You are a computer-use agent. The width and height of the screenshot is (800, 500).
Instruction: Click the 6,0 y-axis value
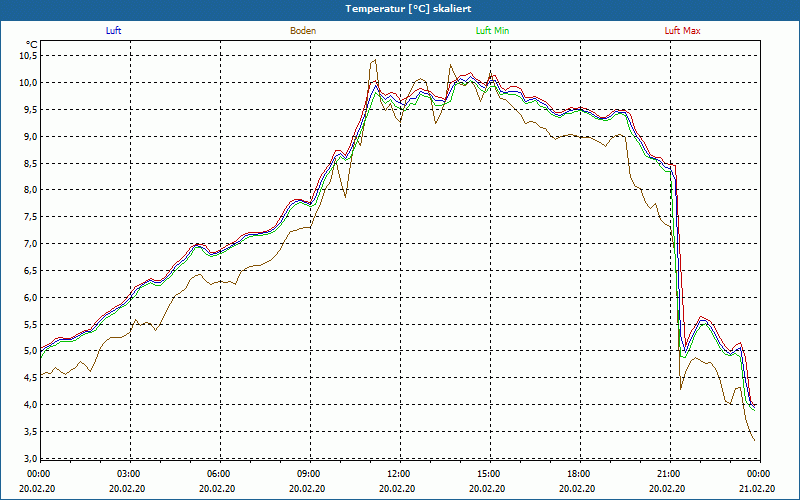coord(30,297)
